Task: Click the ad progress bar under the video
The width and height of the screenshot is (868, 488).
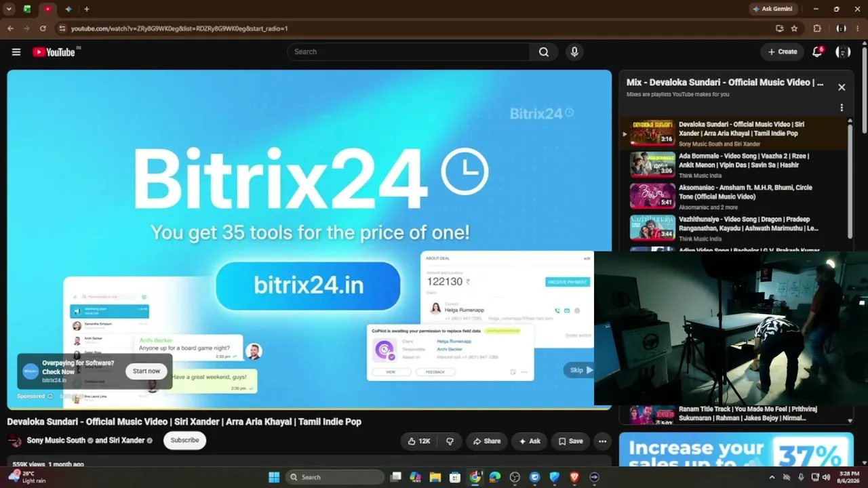Action: [x=309, y=409]
